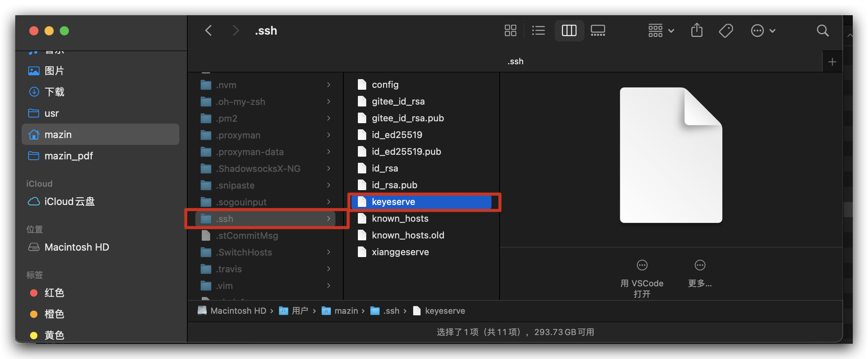
Task: Open 图片 in the sidebar
Action: click(101, 71)
